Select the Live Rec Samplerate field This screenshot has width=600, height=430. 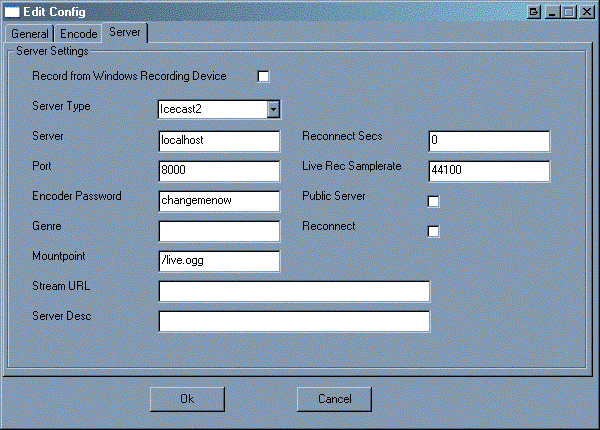coord(489,171)
